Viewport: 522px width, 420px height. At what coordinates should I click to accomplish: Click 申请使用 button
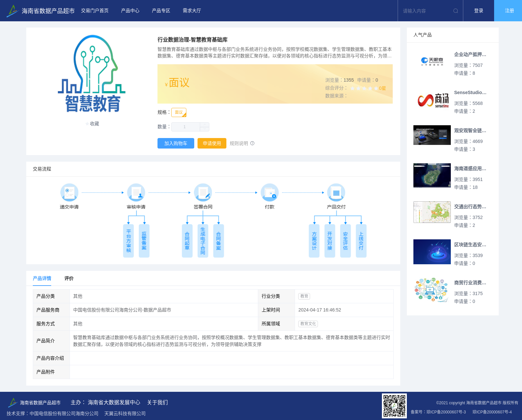[212, 143]
